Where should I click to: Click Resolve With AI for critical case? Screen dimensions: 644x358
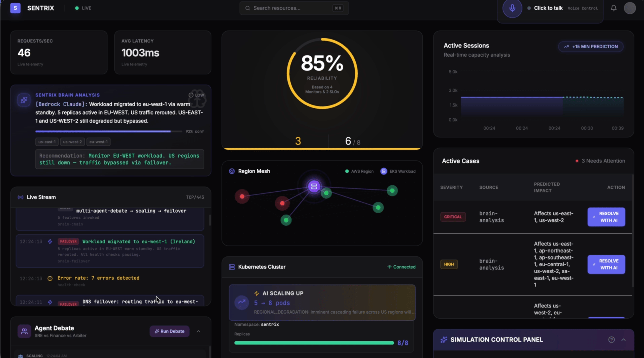606,217
